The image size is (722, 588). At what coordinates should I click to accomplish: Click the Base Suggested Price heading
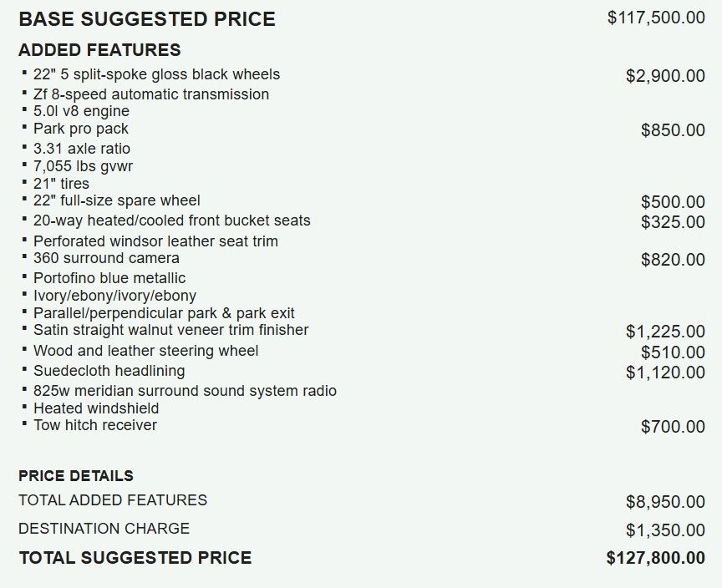point(147,19)
